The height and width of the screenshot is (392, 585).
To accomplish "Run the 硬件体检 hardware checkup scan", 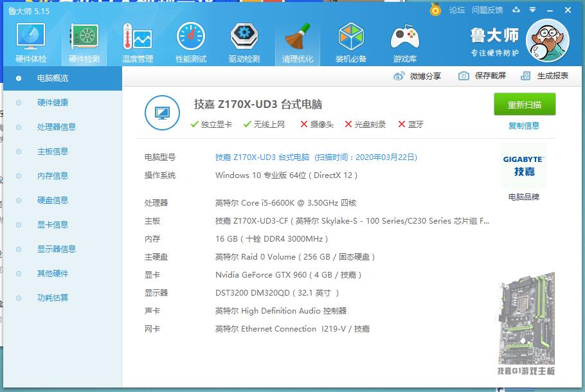I will pyautogui.click(x=30, y=41).
